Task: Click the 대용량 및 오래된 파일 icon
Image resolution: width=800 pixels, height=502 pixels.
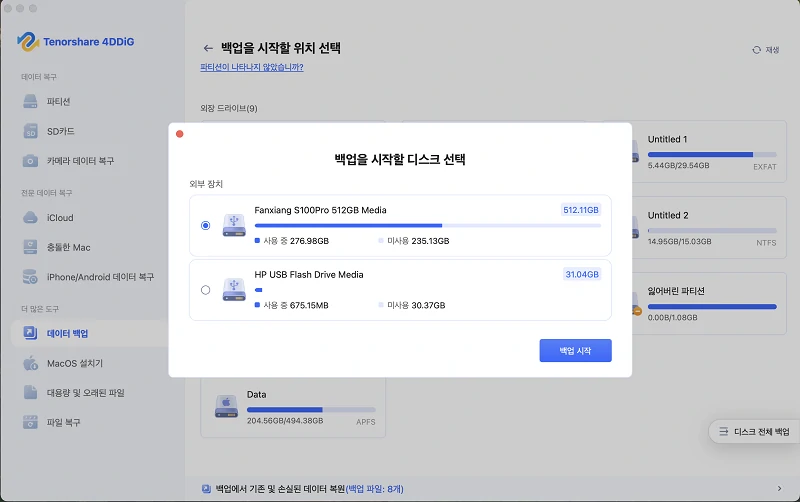Action: [30, 392]
